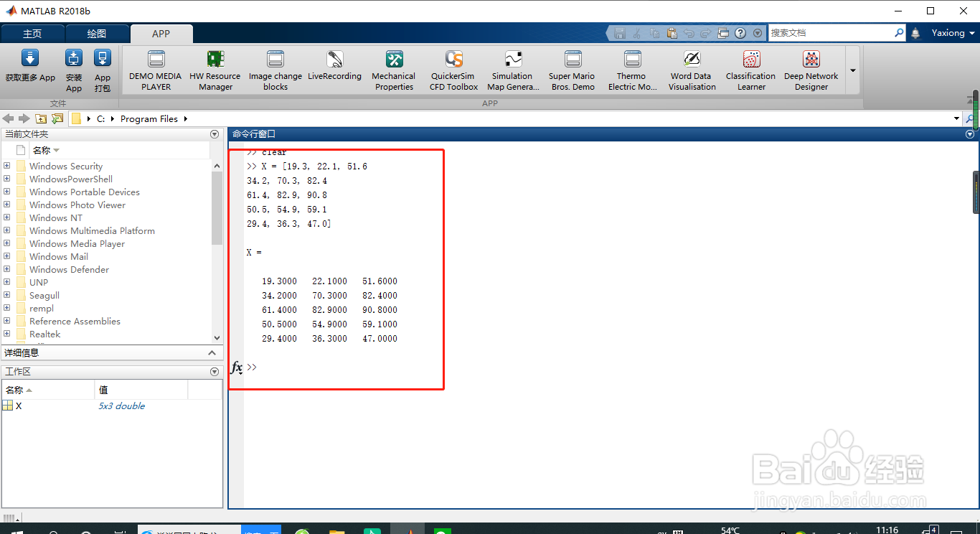Launch the DEMO MEDIA PLAYER app
Image resolution: width=980 pixels, height=534 pixels.
coord(156,70)
